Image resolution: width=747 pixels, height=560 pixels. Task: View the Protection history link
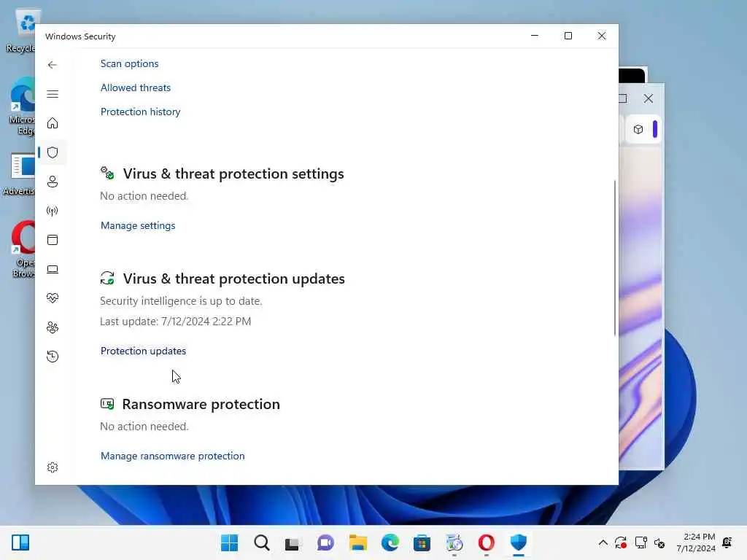(x=141, y=112)
